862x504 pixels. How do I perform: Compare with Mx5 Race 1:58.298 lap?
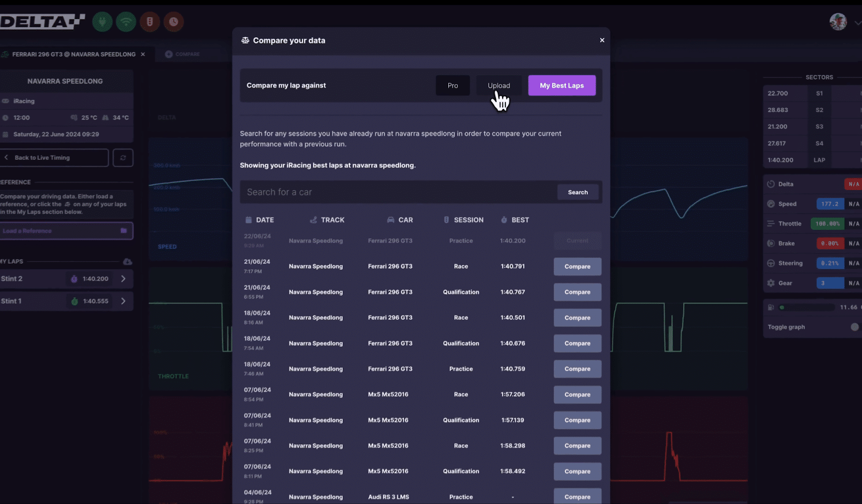[578, 446]
